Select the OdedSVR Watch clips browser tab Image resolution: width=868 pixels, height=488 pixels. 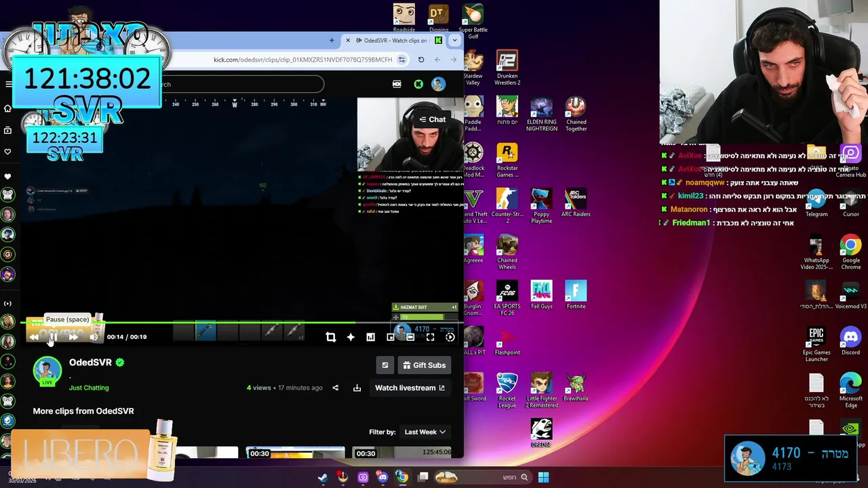392,41
